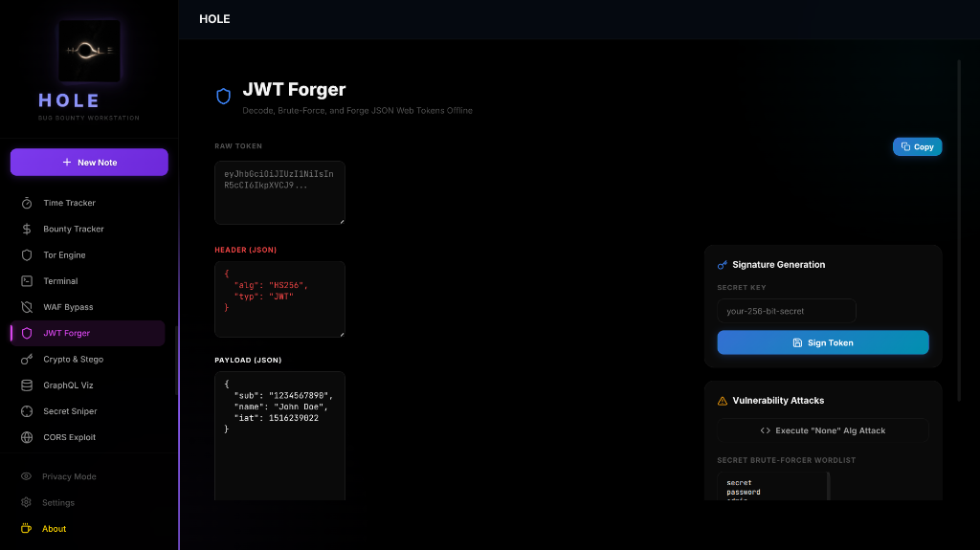Click the Raw Token resize handle
The height and width of the screenshot is (550, 980).
(x=342, y=221)
